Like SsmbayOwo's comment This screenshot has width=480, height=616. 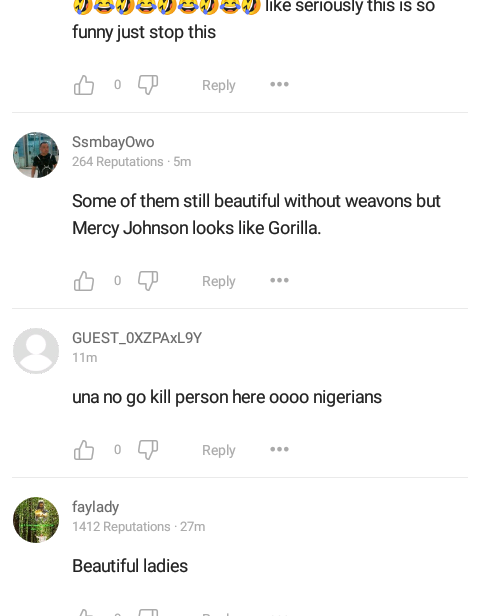(x=84, y=281)
